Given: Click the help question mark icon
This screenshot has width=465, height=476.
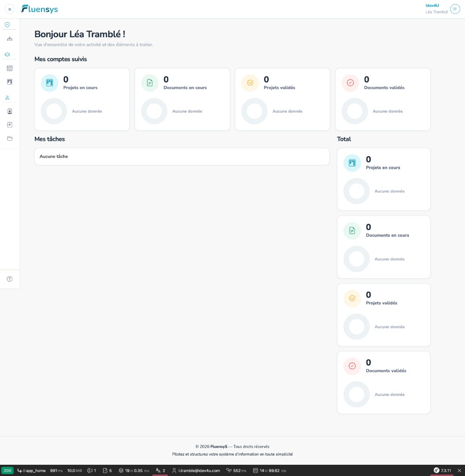Looking at the screenshot, I should pos(10,279).
